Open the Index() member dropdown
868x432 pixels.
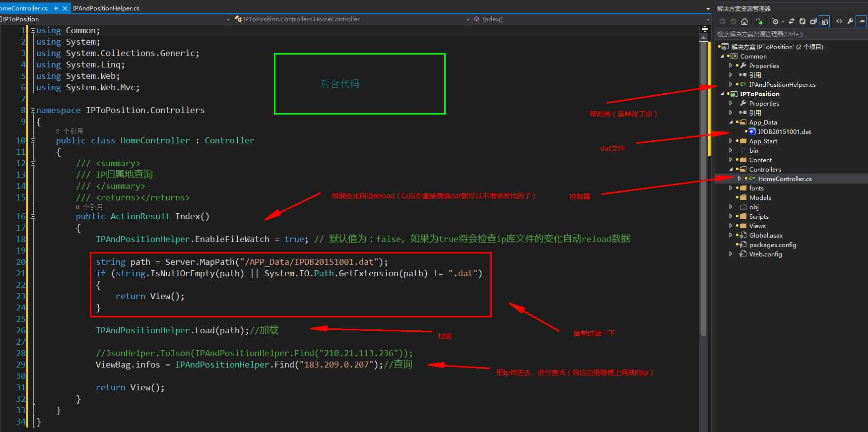pyautogui.click(x=708, y=19)
